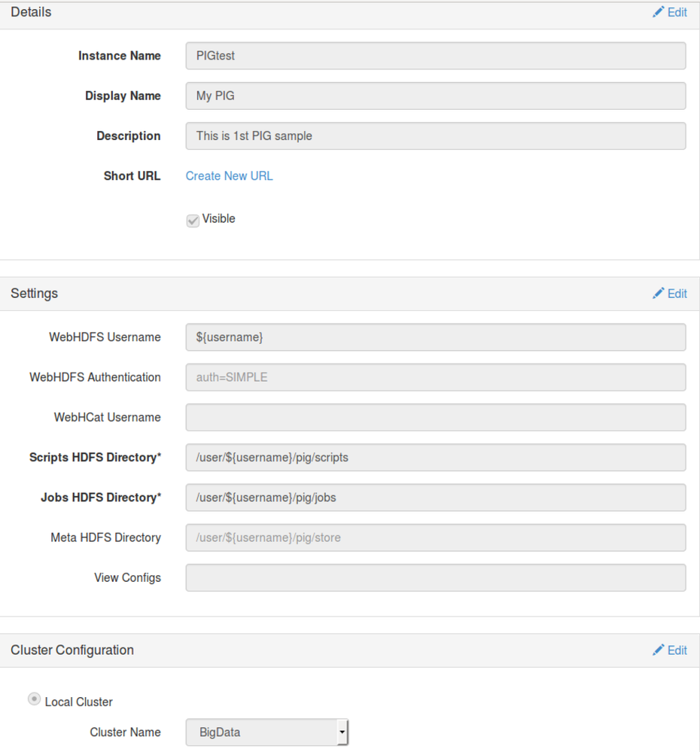This screenshot has width=700, height=752.
Task: Focus the WebHDFS Authentication field
Action: [435, 377]
